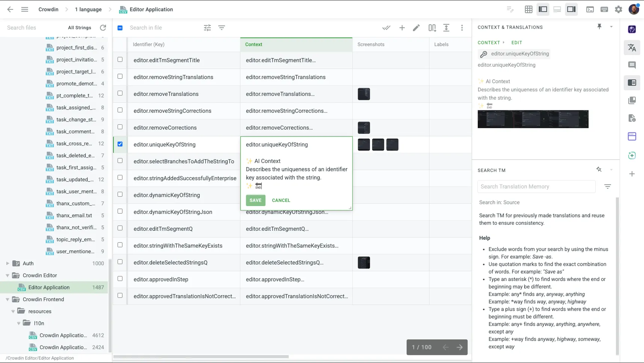The height and width of the screenshot is (363, 644).
Task: Open the Crowdin breadcrumb menu
Action: [x=48, y=9]
